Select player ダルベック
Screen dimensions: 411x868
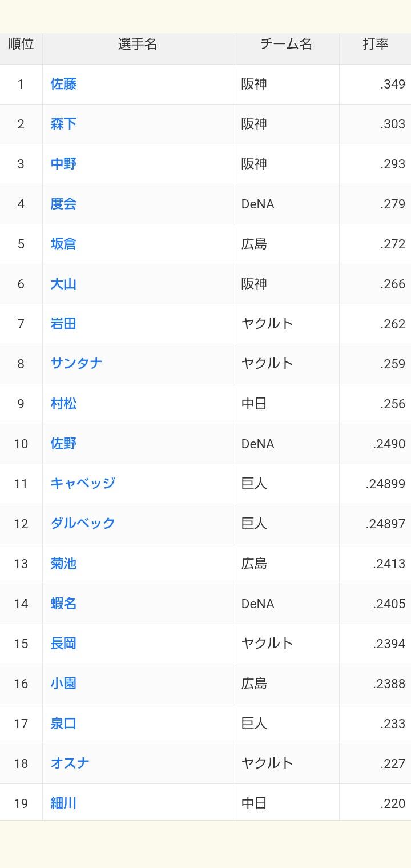click(x=83, y=524)
